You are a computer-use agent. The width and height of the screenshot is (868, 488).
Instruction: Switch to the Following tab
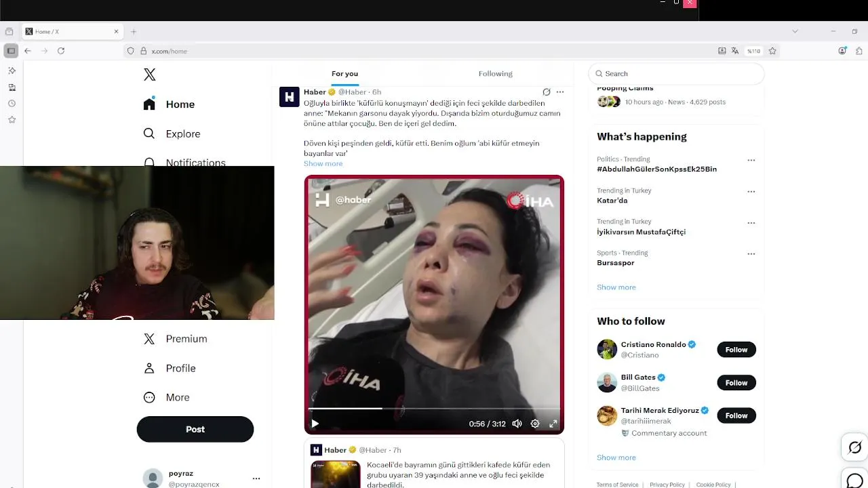[x=496, y=73]
